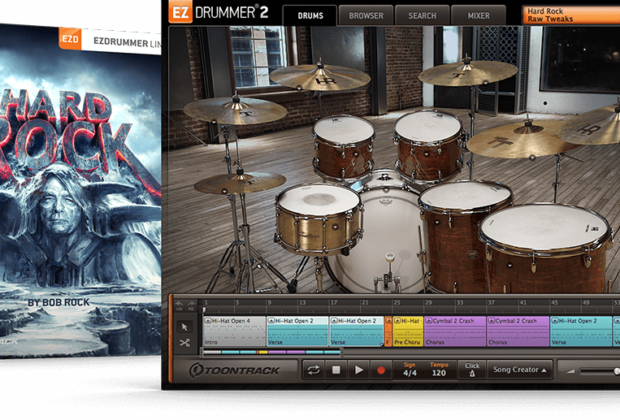Click the orange EZD badge on the box
The height and width of the screenshot is (420, 620).
point(70,38)
